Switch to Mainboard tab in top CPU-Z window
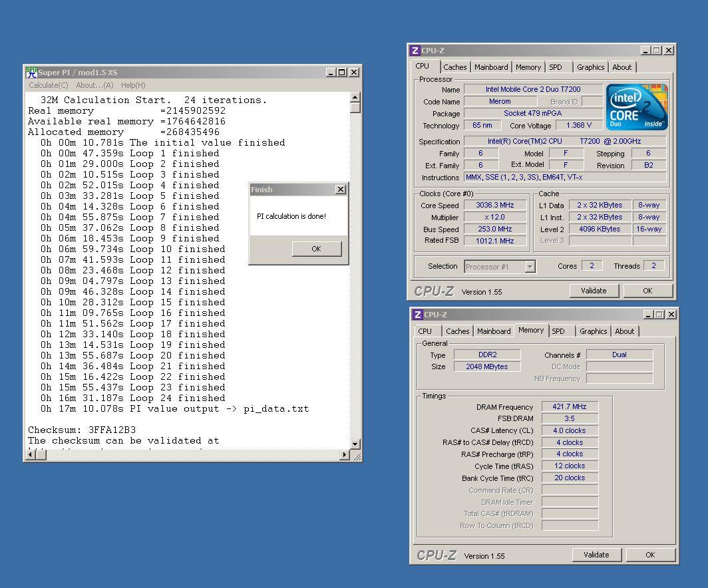Viewport: 708px width, 588px height. click(491, 67)
